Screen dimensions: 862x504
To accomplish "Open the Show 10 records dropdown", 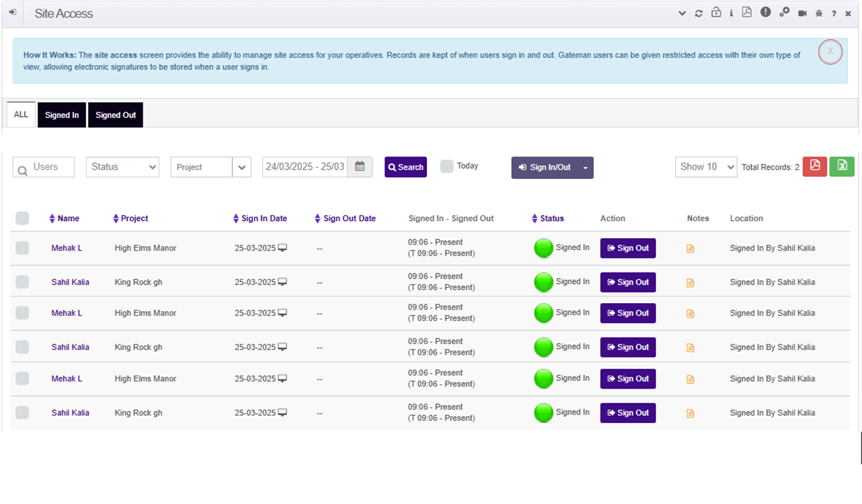I will [706, 167].
